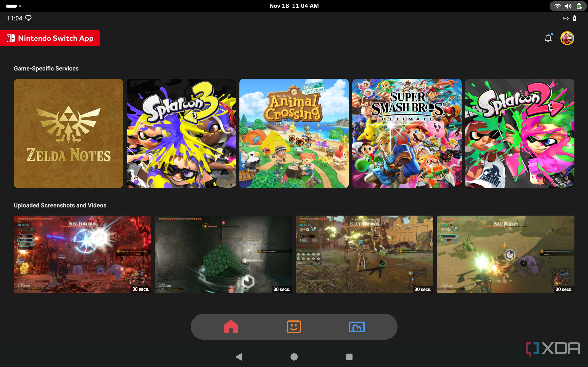The height and width of the screenshot is (367, 588).
Task: Click the workspace pill indicator in top bar
Action: (x=11, y=6)
